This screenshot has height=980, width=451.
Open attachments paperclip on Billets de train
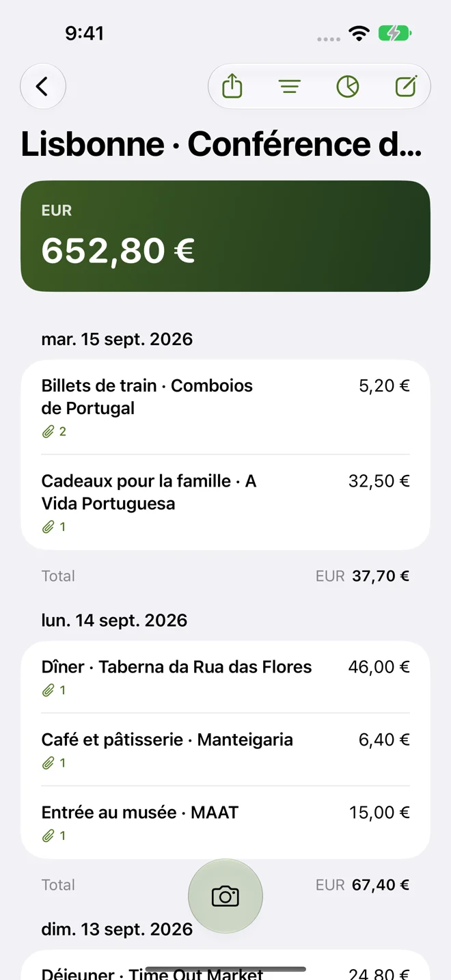(x=54, y=431)
